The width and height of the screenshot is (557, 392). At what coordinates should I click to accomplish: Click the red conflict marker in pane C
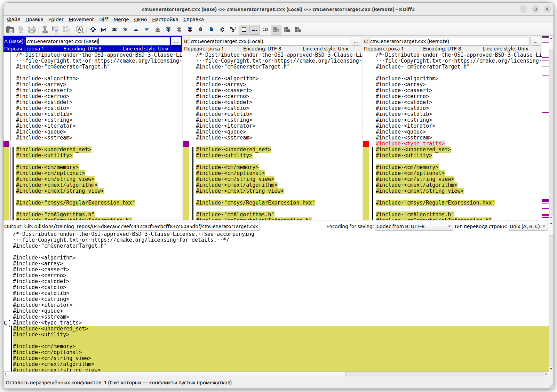pyautogui.click(x=366, y=144)
